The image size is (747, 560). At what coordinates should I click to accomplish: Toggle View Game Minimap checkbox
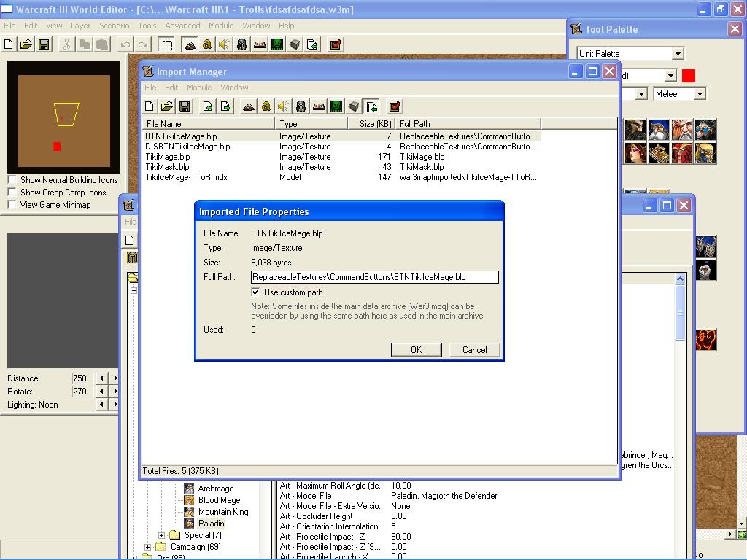pyautogui.click(x=12, y=205)
